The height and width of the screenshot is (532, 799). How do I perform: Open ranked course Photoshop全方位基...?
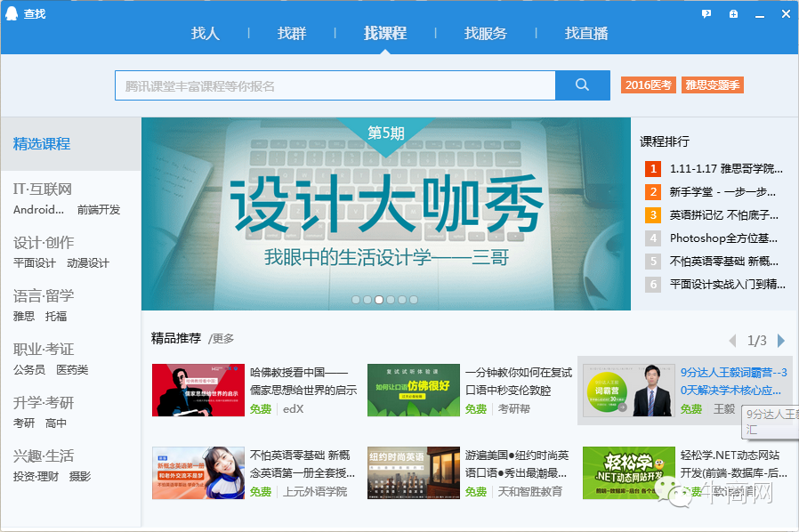pyautogui.click(x=723, y=238)
